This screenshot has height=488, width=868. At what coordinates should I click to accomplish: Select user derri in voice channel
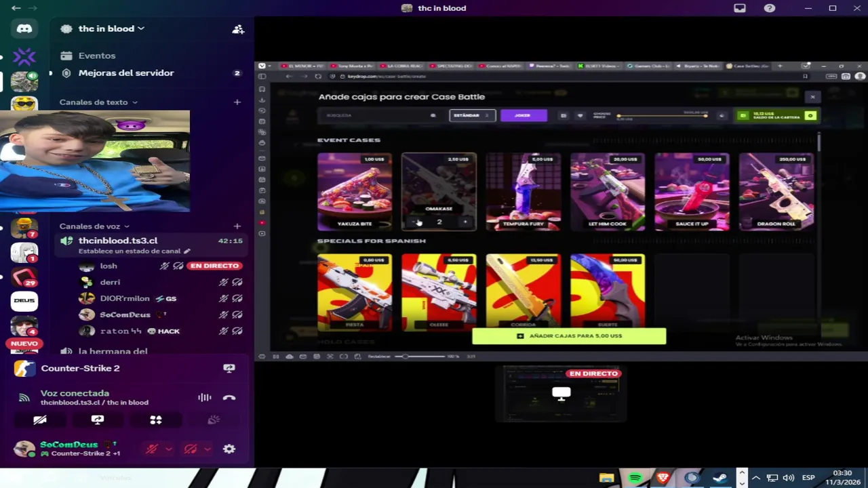point(110,282)
